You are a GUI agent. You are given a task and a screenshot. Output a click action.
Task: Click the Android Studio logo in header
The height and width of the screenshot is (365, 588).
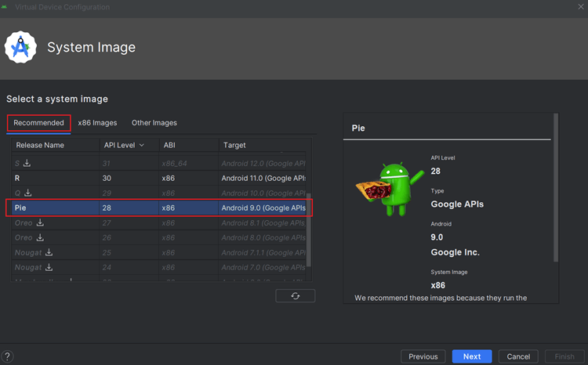click(20, 47)
